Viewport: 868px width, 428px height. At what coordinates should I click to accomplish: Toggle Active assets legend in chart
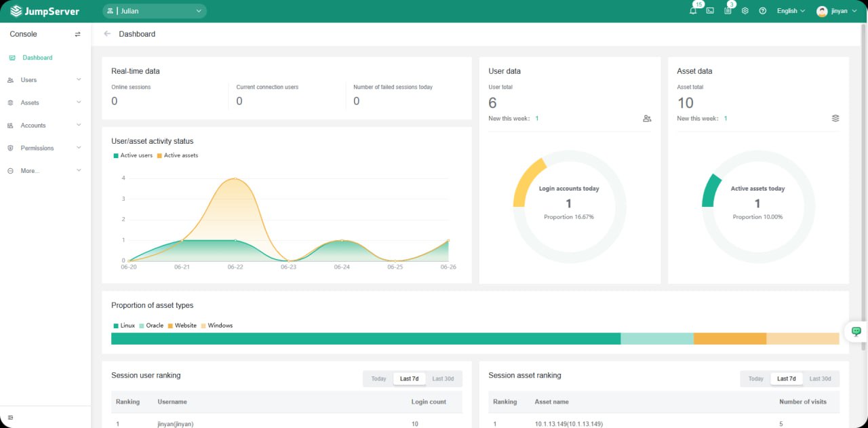(x=177, y=155)
